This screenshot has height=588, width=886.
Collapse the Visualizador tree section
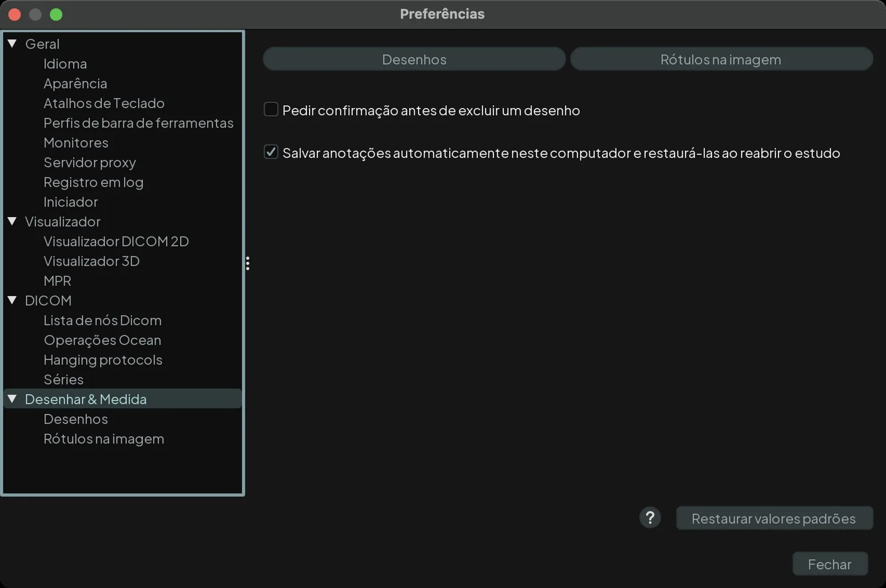pos(12,221)
